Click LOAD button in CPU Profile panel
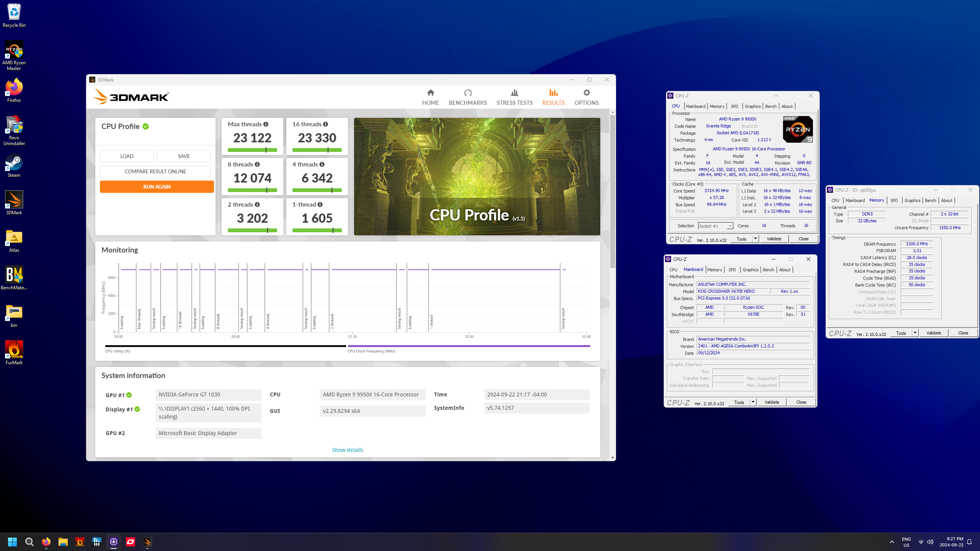 pos(127,156)
